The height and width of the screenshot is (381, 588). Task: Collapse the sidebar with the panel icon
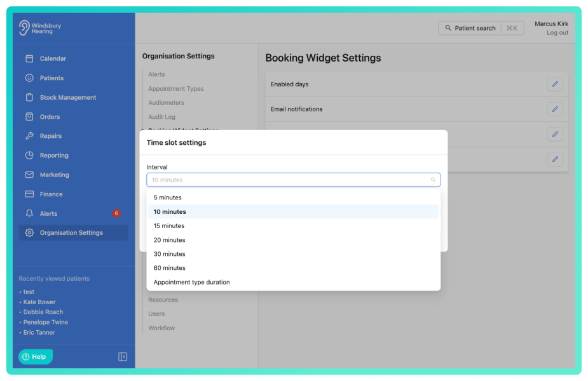123,357
